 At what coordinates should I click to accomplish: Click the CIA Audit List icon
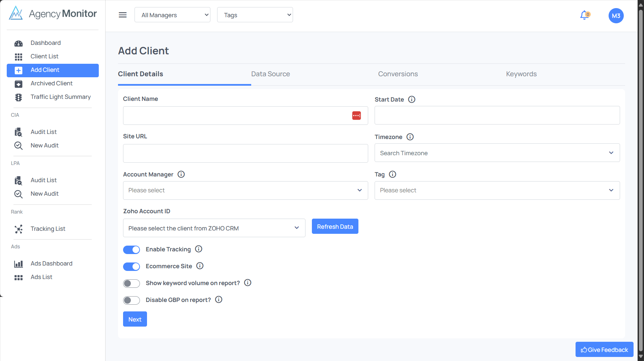(x=19, y=132)
